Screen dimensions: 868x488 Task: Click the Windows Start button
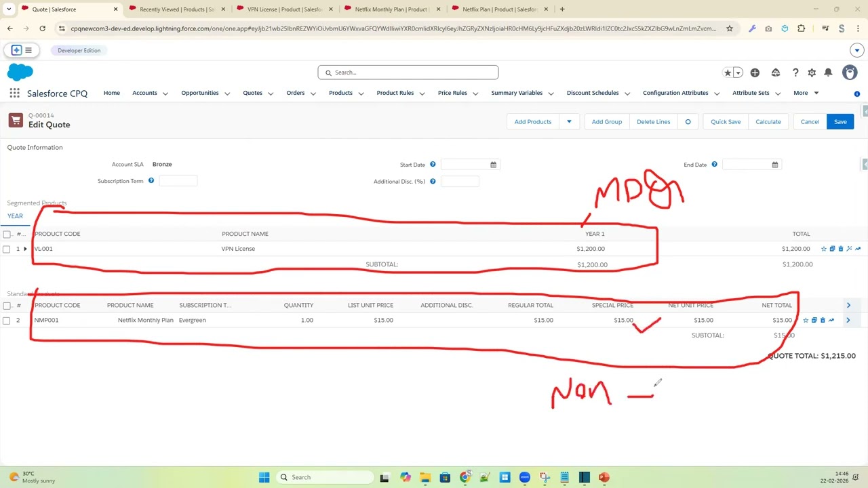[x=264, y=477]
